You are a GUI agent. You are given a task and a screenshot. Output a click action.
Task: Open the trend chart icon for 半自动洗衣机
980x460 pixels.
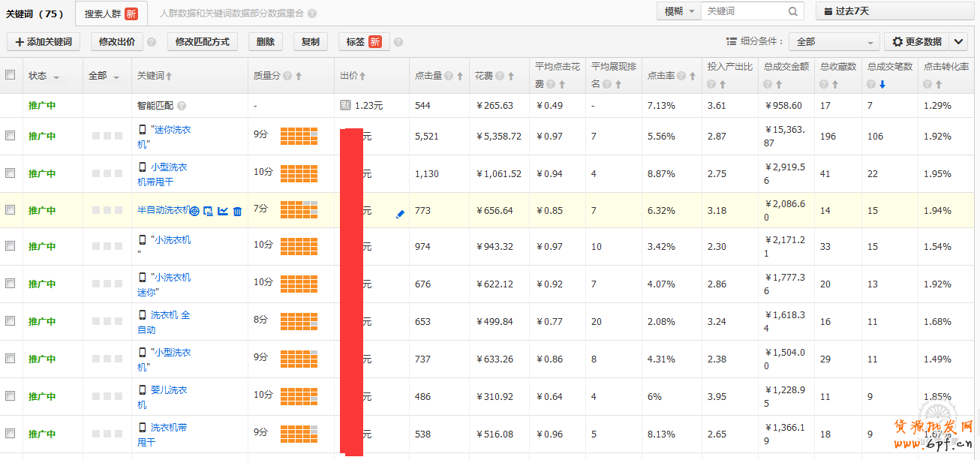point(223,212)
